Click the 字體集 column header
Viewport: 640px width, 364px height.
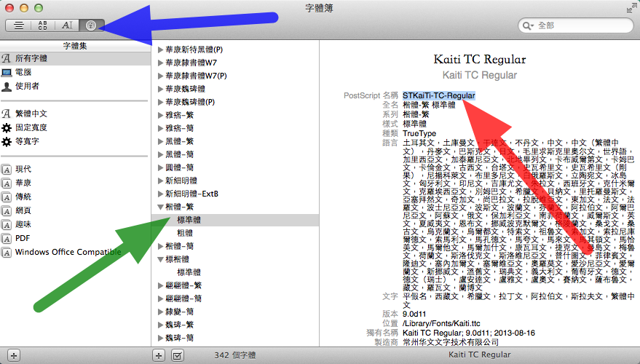click(x=75, y=46)
